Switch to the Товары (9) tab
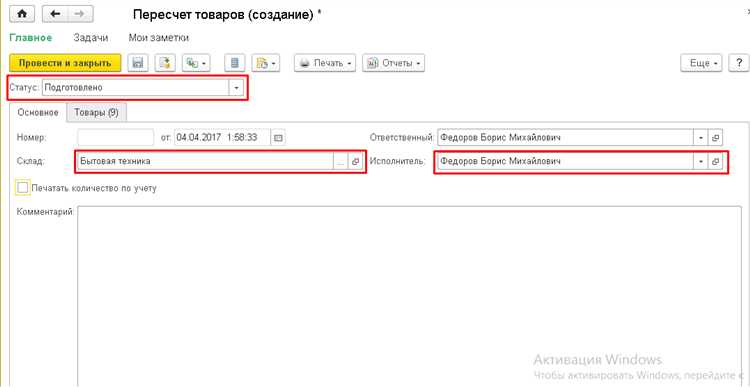The image size is (750, 387). coord(96,112)
